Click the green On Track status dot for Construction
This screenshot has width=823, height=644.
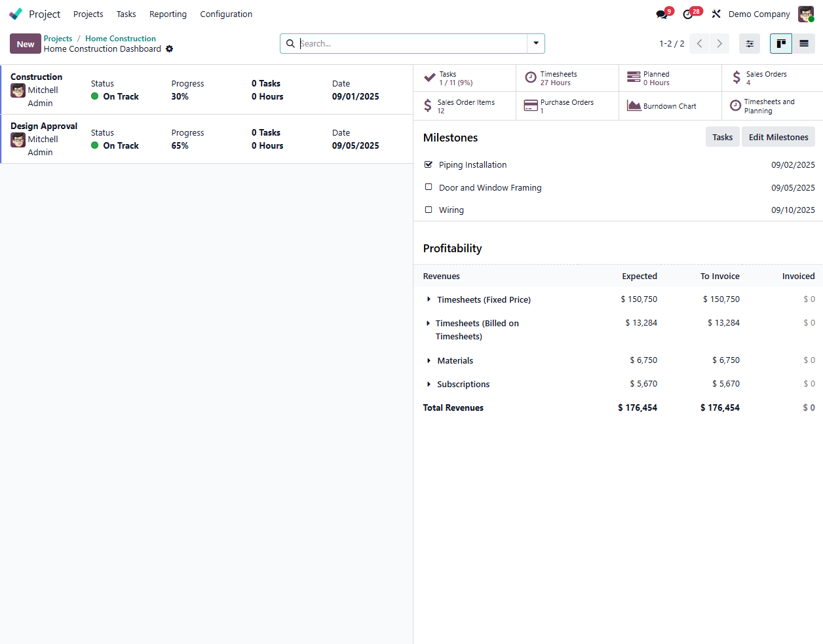[95, 96]
